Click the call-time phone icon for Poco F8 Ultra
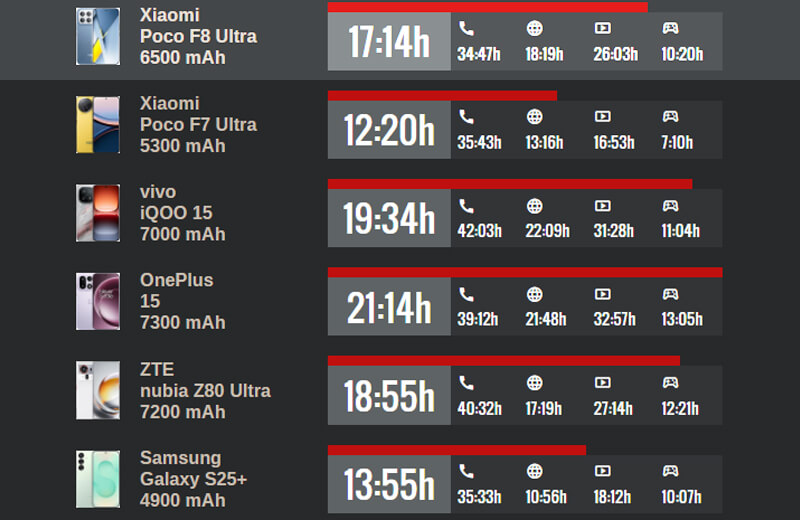Screen dimensions: 800x520 [466, 28]
